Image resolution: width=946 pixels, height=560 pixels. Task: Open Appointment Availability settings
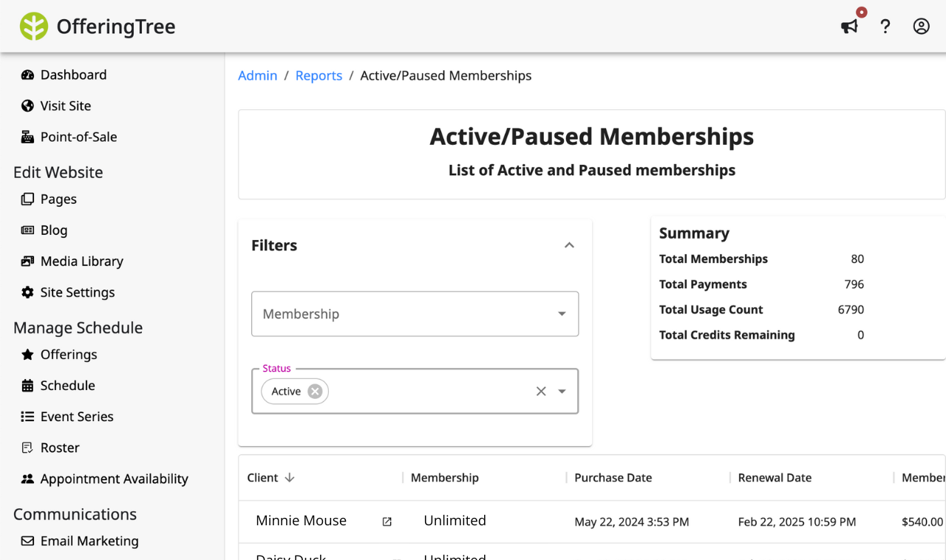click(114, 479)
